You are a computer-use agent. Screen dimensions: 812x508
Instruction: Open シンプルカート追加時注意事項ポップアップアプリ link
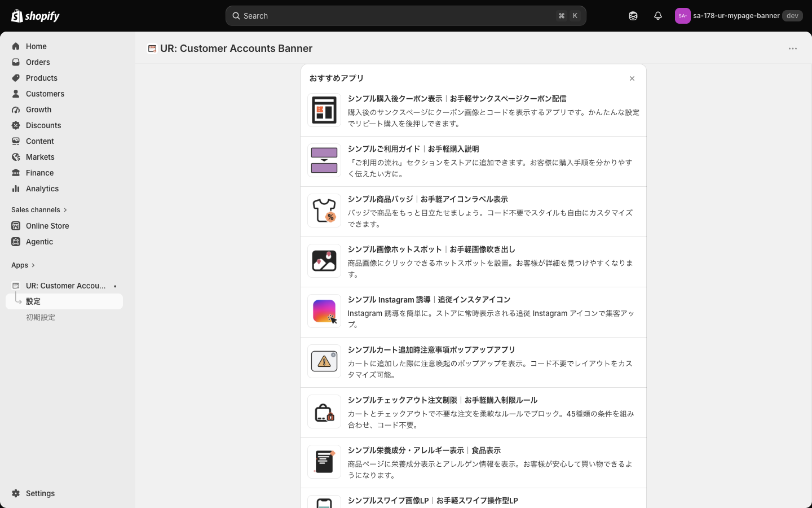pyautogui.click(x=431, y=350)
